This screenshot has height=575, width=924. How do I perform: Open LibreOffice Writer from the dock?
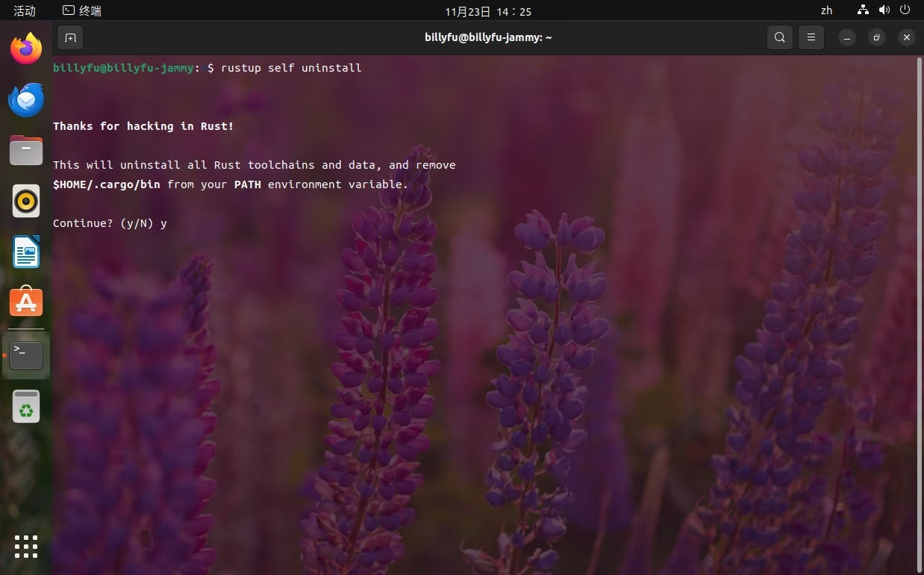(x=26, y=252)
